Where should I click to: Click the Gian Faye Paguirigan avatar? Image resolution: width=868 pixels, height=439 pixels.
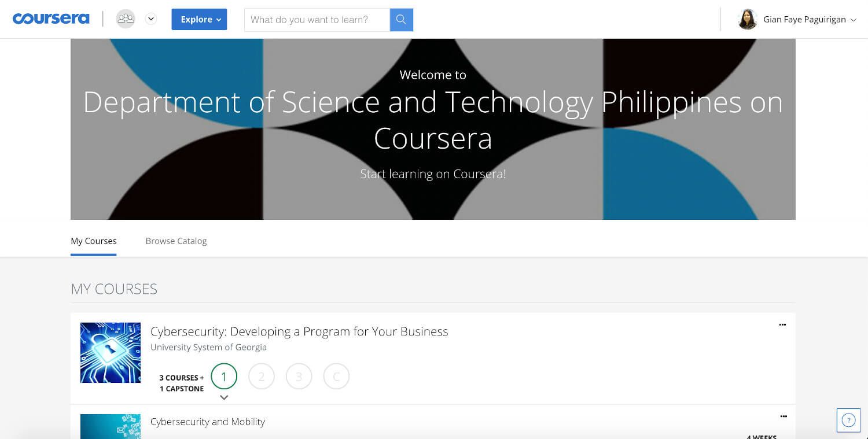pyautogui.click(x=748, y=19)
